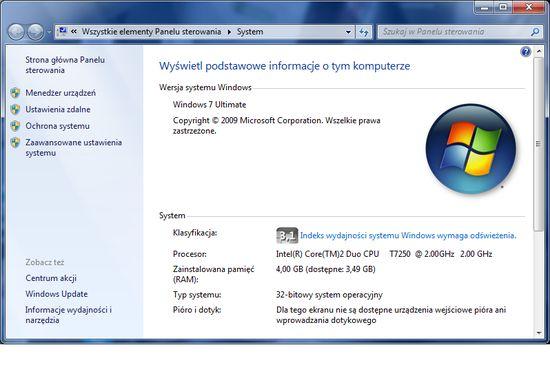
Task: Open Zaawansowane ustawienia systemu
Action: tap(73, 148)
